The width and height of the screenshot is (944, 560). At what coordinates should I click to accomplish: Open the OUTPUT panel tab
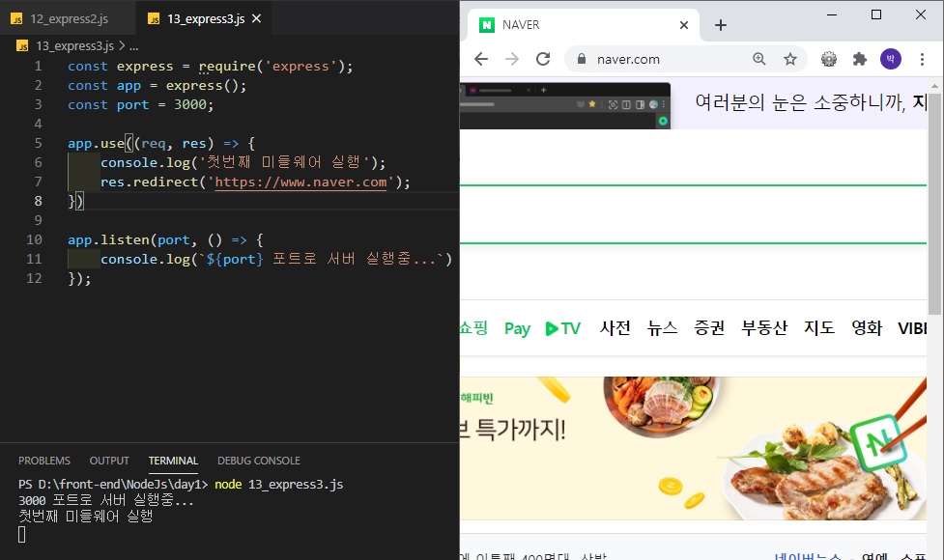[109, 461]
